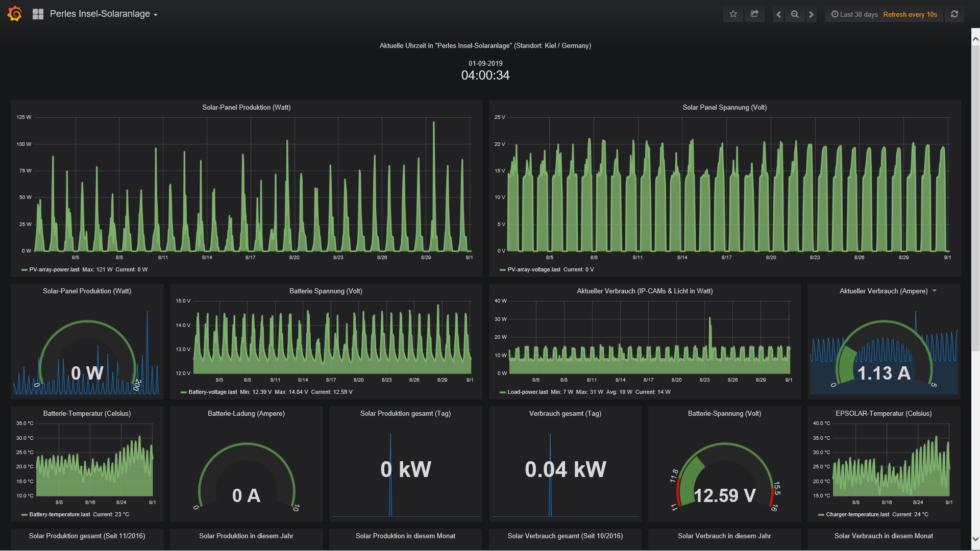Image resolution: width=980 pixels, height=551 pixels.
Task: Toggle PV-array-power.last legend series
Action: 54,269
